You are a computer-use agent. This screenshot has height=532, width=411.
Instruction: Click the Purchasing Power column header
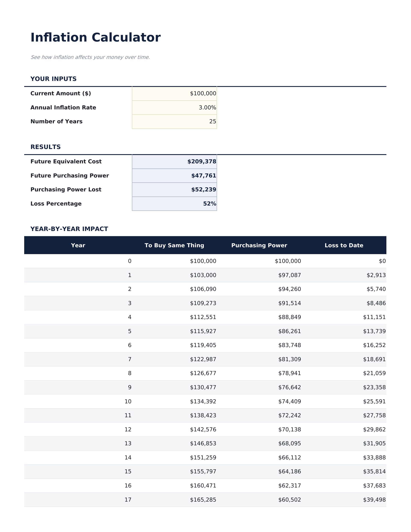tap(259, 245)
